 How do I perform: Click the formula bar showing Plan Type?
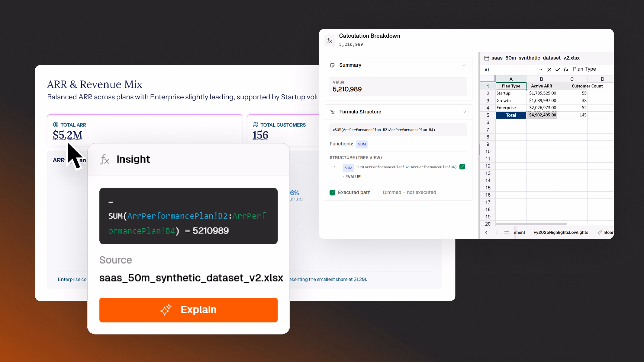click(591, 69)
